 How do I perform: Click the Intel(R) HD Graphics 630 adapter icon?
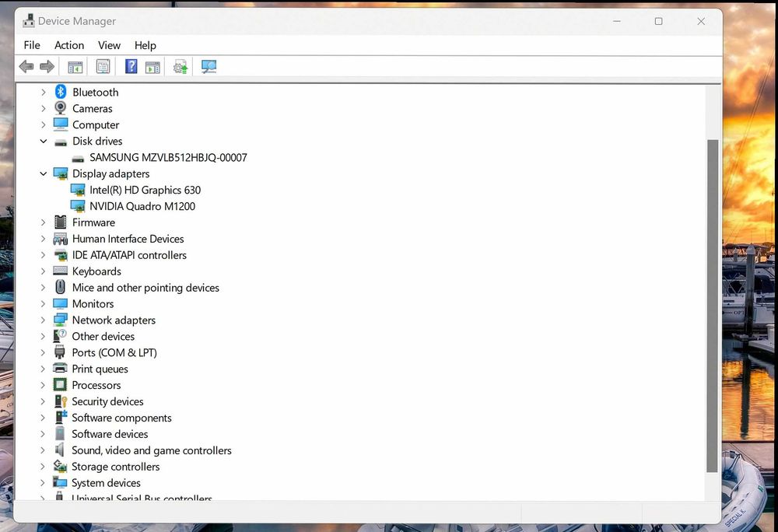(x=78, y=190)
